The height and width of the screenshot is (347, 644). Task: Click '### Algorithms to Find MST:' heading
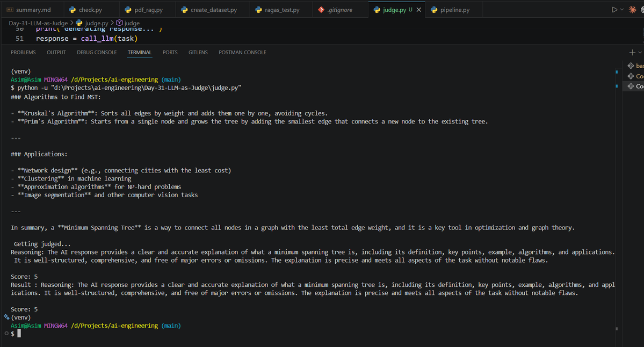pos(56,97)
